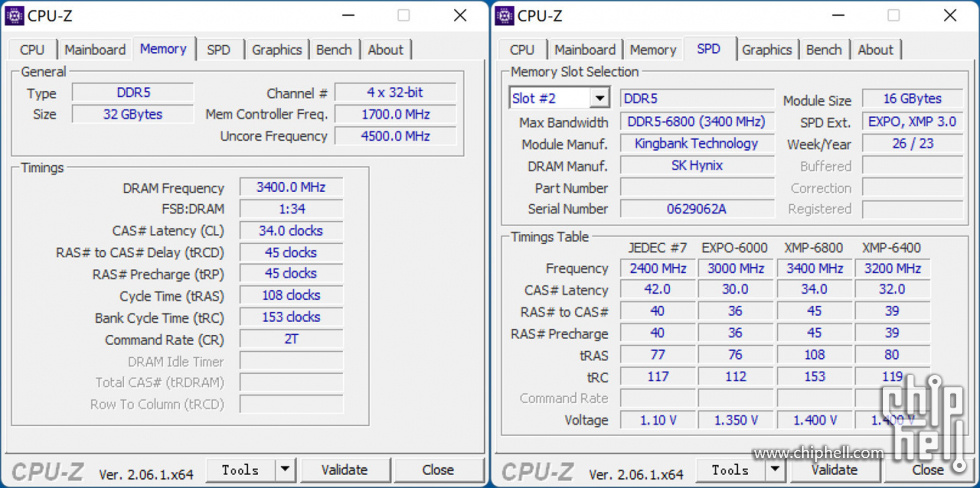Viewport: 980px width, 488px height.
Task: Click the XMP-6400 frequency cell 3200 MHz
Action: [892, 269]
